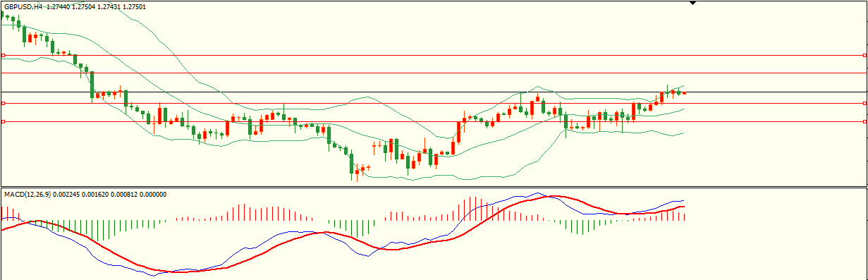Select right handle of topmost red horizontal line
This screenshot has height=280, width=868.
pos(865,55)
